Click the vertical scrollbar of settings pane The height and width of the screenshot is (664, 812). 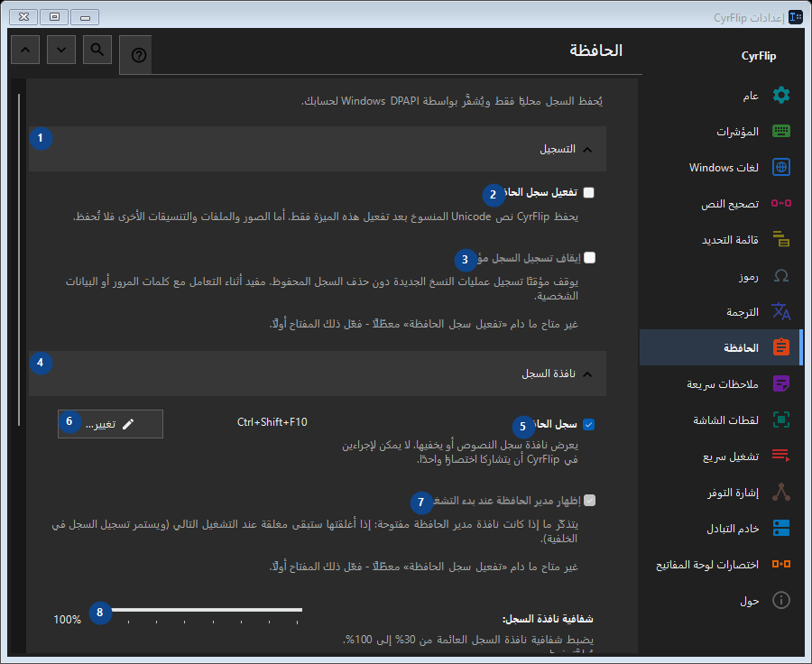19,259
